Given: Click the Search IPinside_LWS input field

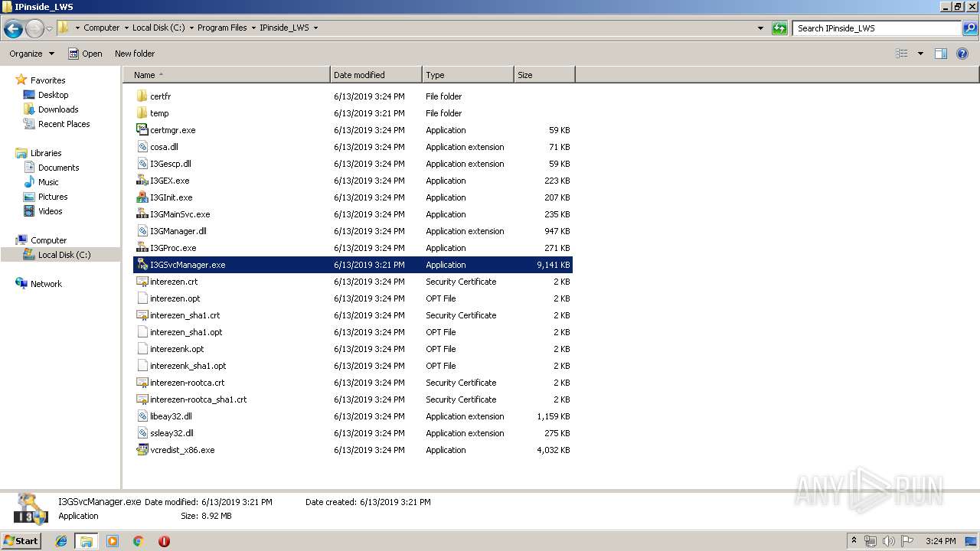Looking at the screenshot, I should point(877,28).
